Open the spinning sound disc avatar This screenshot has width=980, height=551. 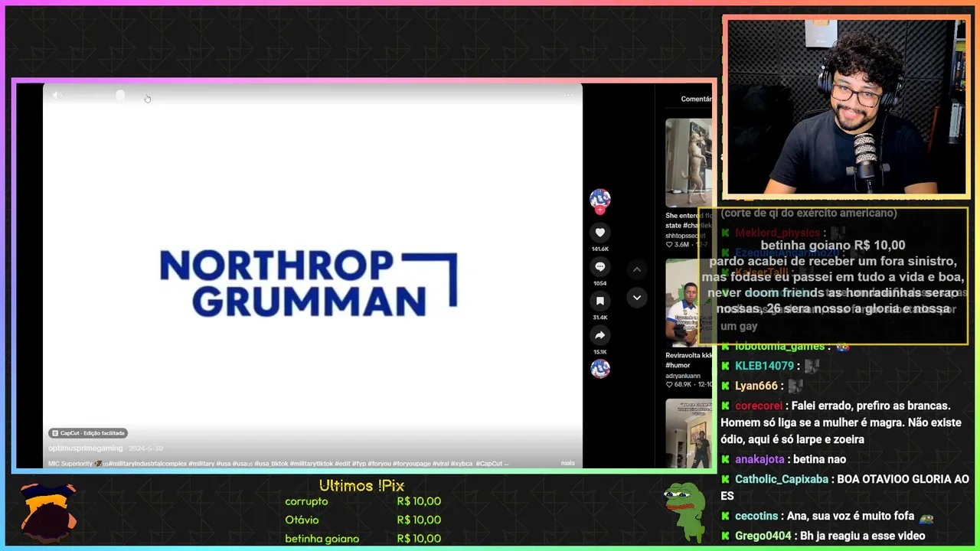point(600,369)
